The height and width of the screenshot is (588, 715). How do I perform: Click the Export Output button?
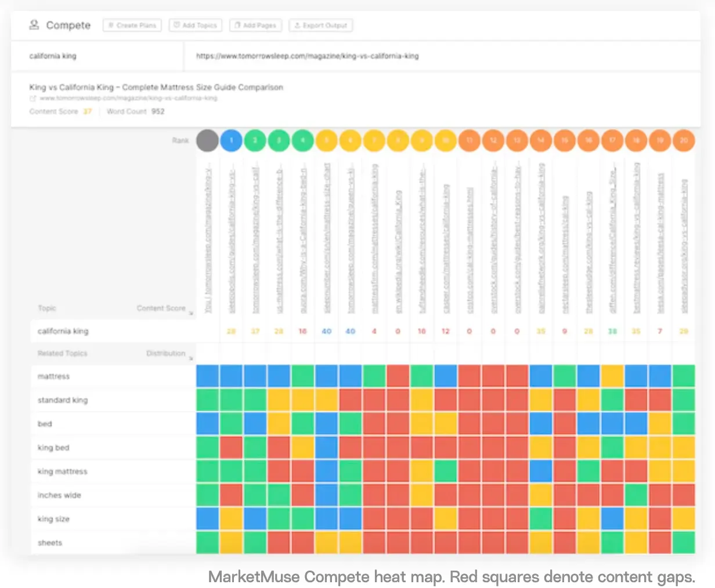[320, 26]
